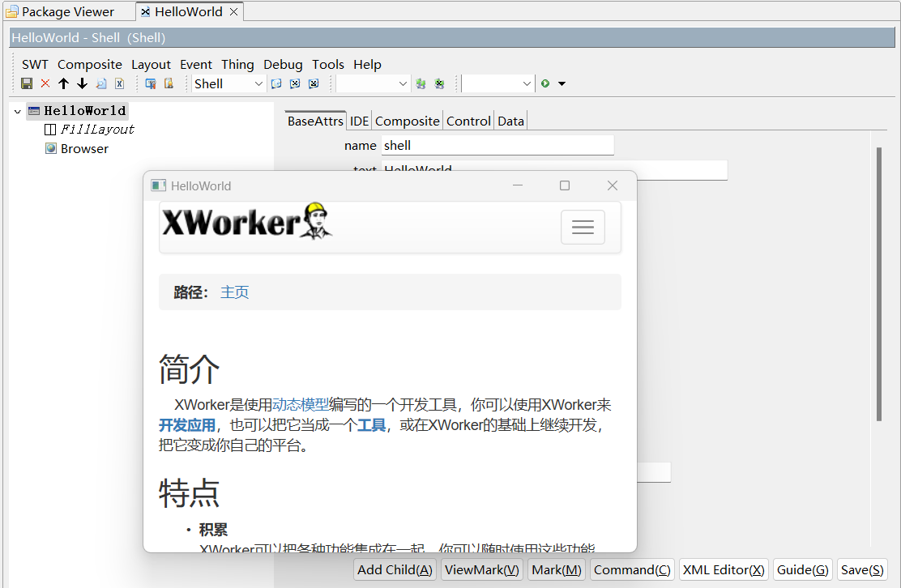Expand the run configuration dropdown arrow

562,83
